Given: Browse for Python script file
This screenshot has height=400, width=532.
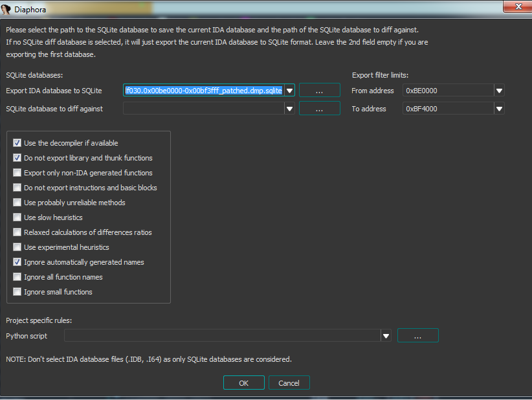Looking at the screenshot, I should (417, 335).
